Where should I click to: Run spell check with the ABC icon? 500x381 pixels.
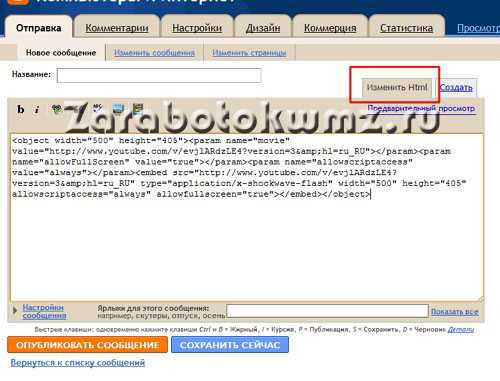[97, 108]
